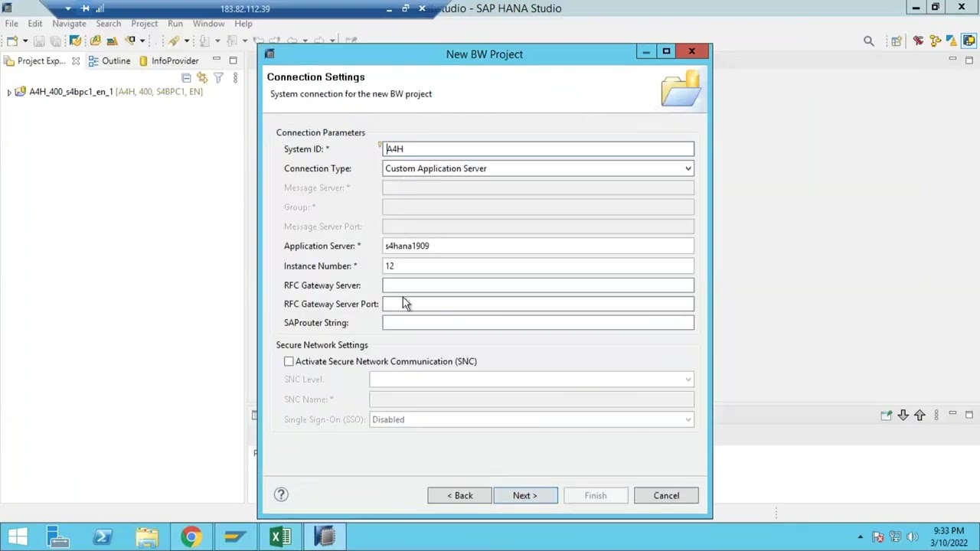Click the Windows Start button
The width and height of the screenshot is (980, 551).
tap(17, 536)
